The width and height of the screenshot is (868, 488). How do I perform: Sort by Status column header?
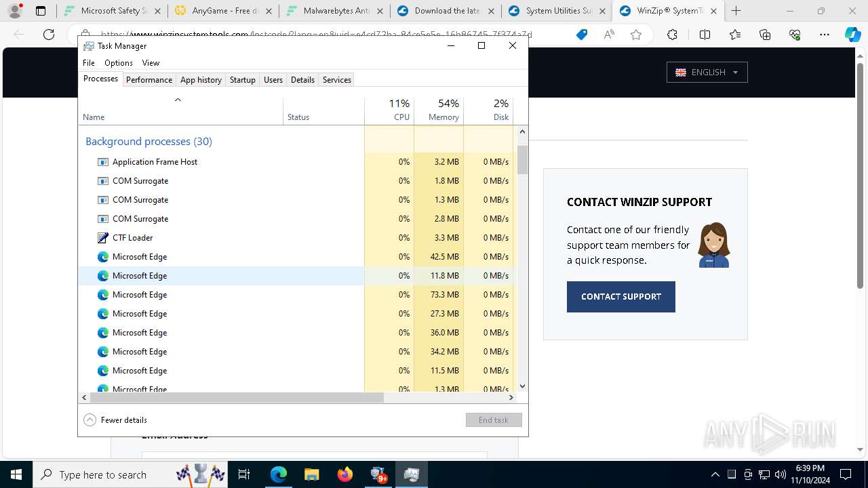[x=323, y=110]
